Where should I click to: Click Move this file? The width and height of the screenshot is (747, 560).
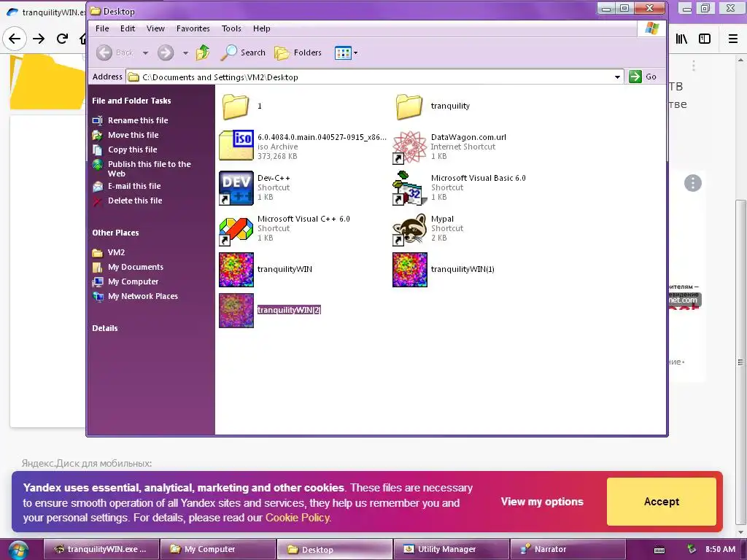pyautogui.click(x=133, y=135)
